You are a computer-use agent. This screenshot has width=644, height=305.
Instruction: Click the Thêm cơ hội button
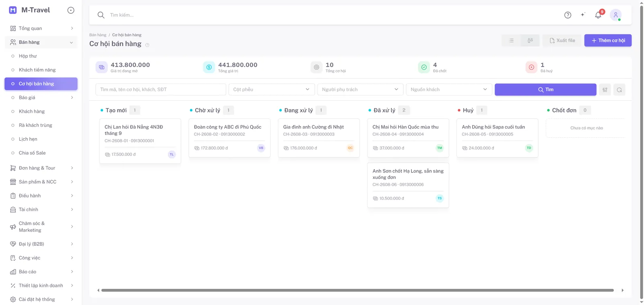pyautogui.click(x=608, y=40)
